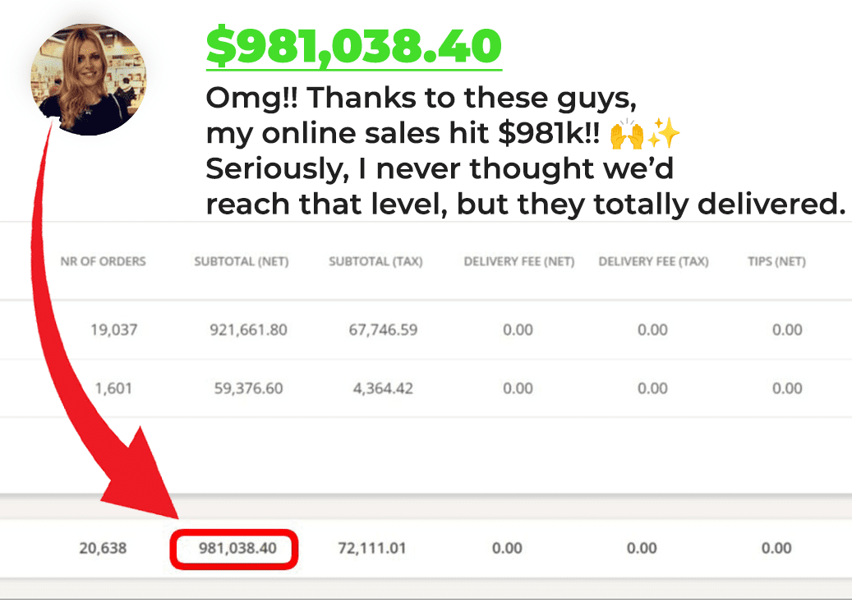
Task: Click the raised hands emoji
Action: (x=627, y=134)
